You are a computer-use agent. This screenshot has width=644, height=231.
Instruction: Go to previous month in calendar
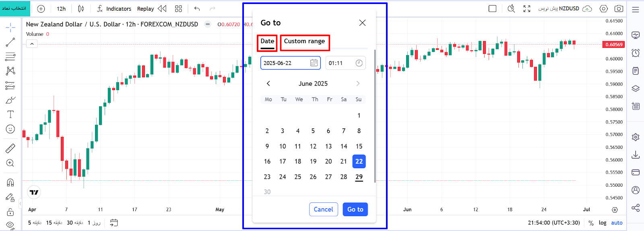(x=268, y=83)
